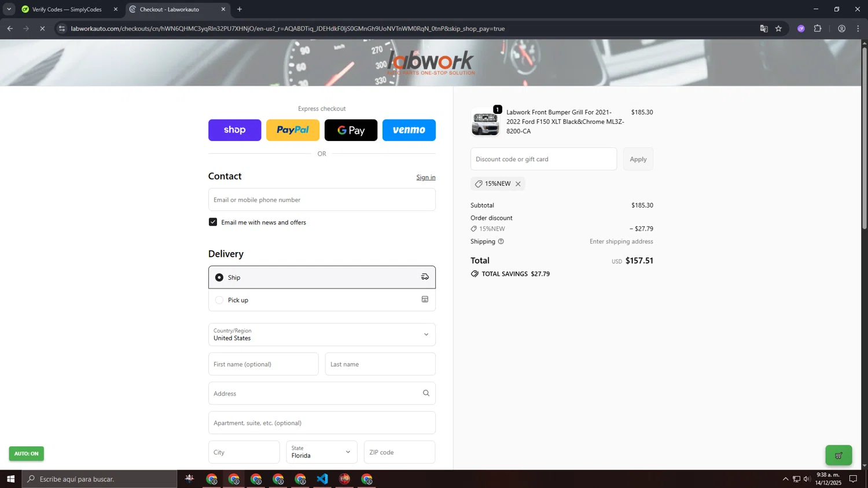The width and height of the screenshot is (868, 488).
Task: Open the Windows Start menu
Action: (x=10, y=479)
